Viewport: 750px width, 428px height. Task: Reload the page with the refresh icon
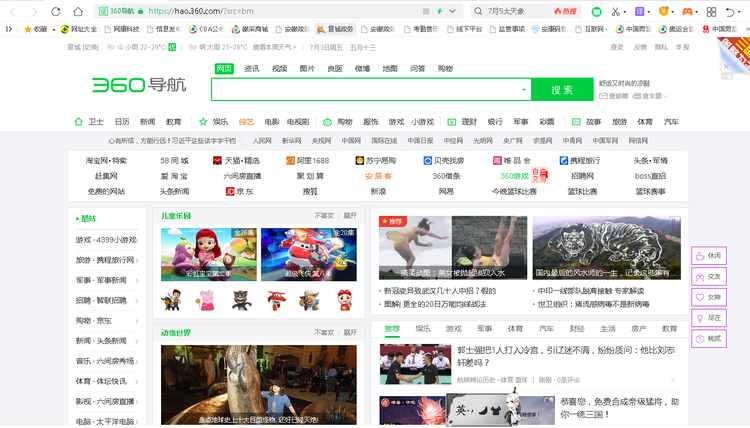click(55, 11)
